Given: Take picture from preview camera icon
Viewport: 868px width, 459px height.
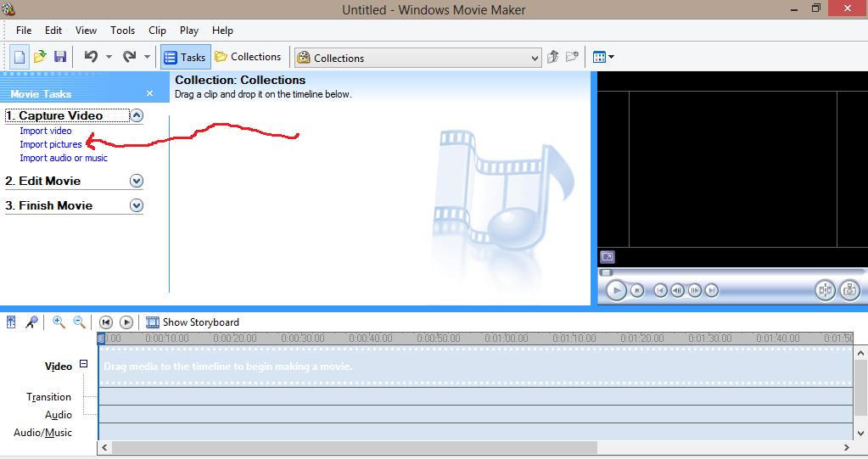Looking at the screenshot, I should coord(849,290).
